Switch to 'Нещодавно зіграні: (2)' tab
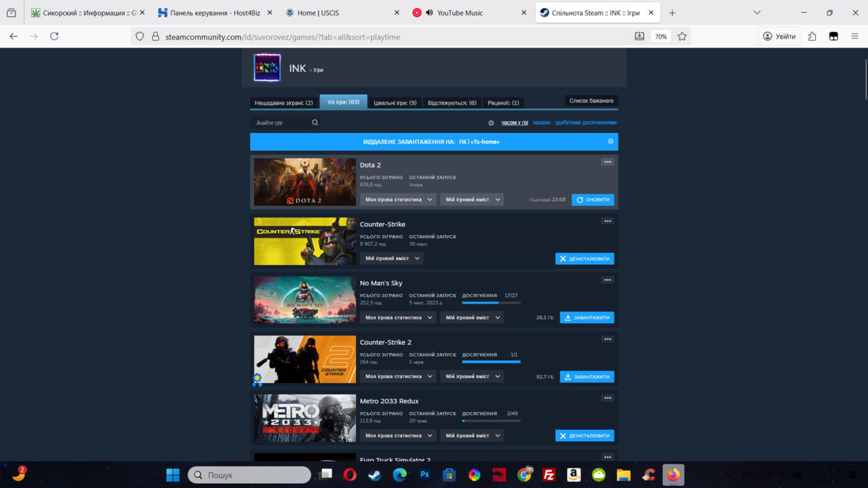Image resolution: width=868 pixels, height=488 pixels. 284,103
